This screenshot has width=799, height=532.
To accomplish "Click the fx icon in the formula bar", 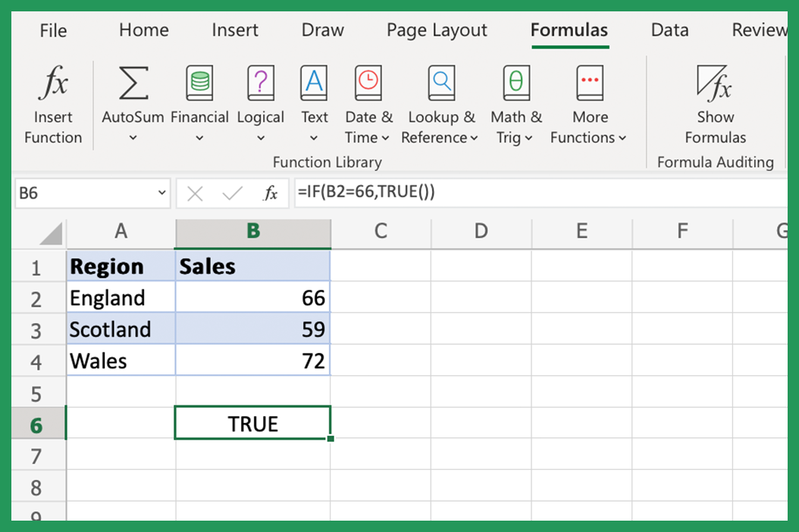I will [271, 192].
